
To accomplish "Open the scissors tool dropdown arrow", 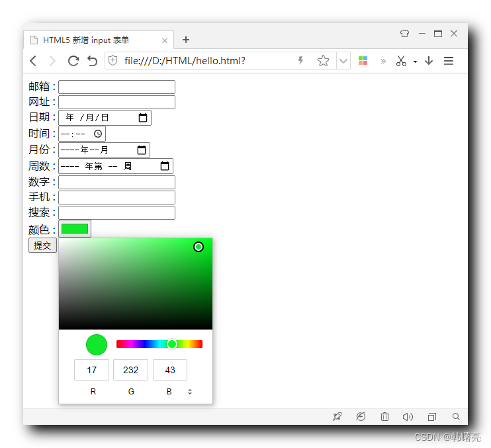I will 415,62.
